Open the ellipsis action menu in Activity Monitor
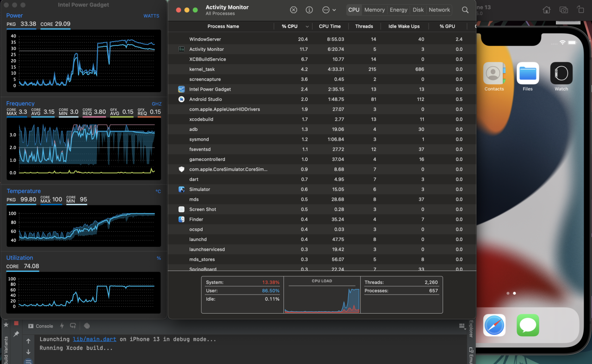This screenshot has width=592, height=364. [329, 10]
